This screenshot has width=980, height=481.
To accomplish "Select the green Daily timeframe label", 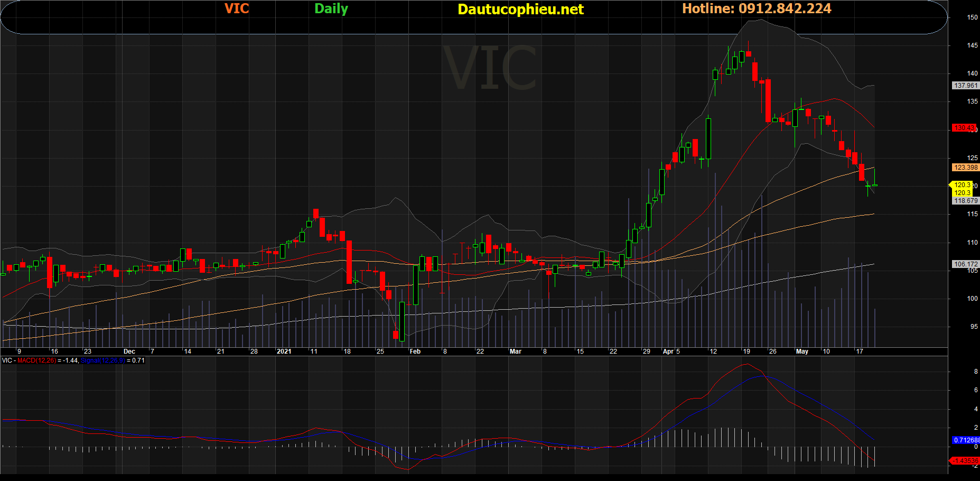I will coord(331,9).
